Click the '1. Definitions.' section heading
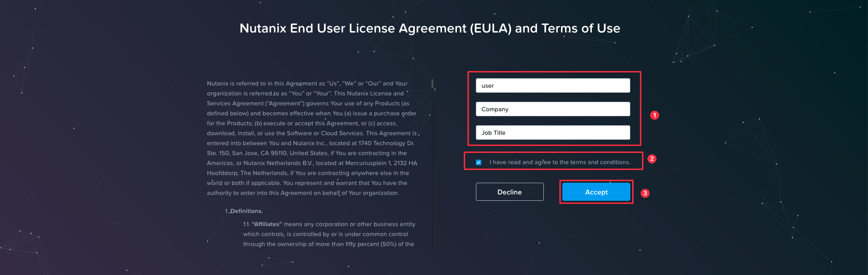This screenshot has width=868, height=275. click(244, 211)
